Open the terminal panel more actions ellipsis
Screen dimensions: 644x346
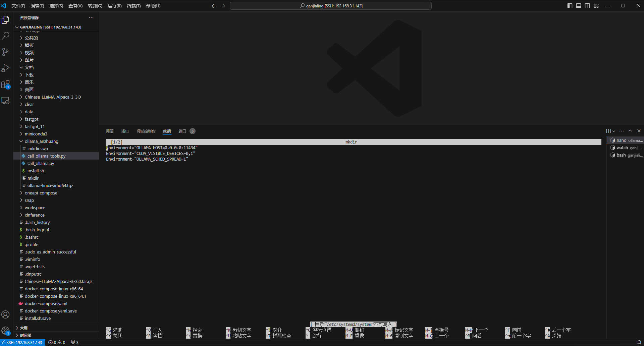click(622, 131)
